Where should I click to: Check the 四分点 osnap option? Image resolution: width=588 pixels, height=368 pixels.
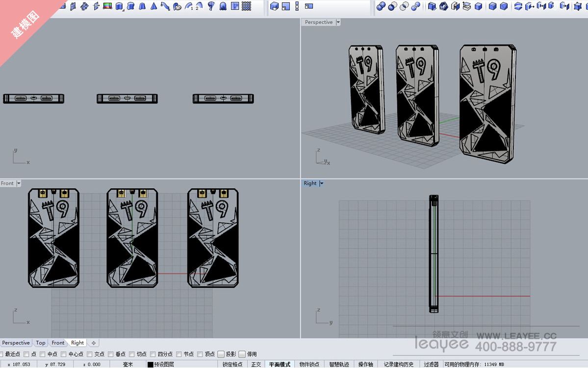(x=153, y=354)
